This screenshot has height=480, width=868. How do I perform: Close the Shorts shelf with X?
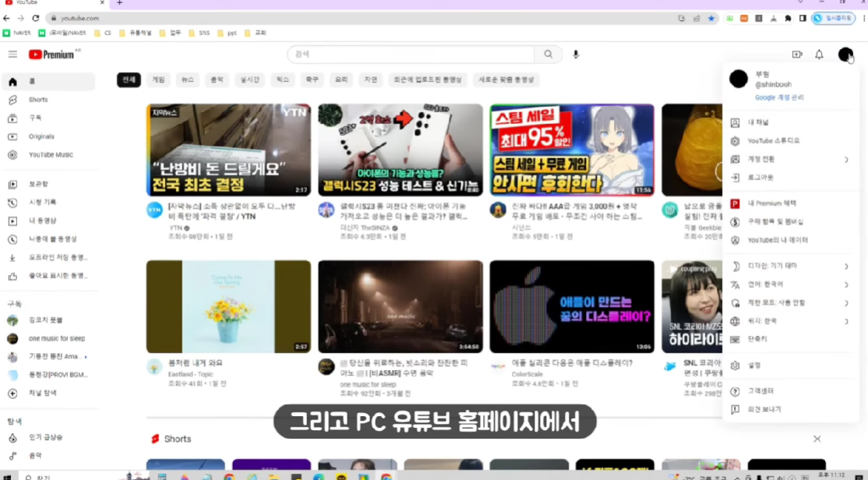pyautogui.click(x=817, y=439)
